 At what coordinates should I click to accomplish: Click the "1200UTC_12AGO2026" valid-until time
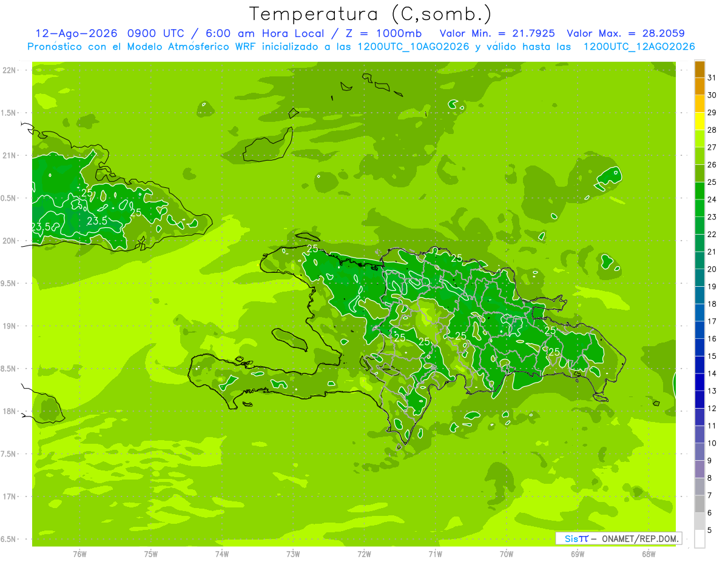point(638,47)
